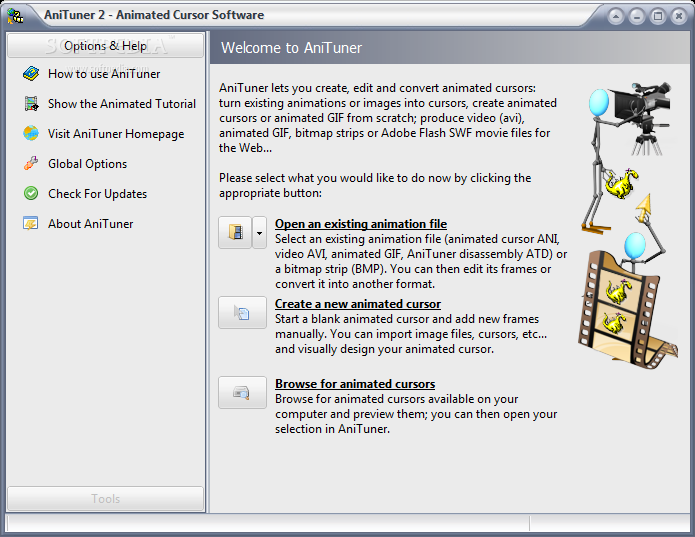Click the AniTuner app icon in title bar
This screenshot has width=695, height=537.
coord(16,16)
